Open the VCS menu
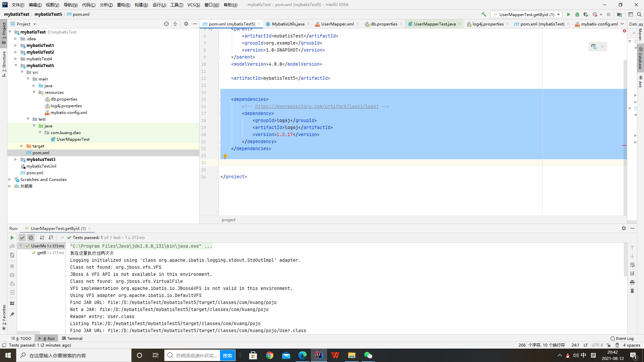This screenshot has height=362, width=644. pyautogui.click(x=194, y=5)
